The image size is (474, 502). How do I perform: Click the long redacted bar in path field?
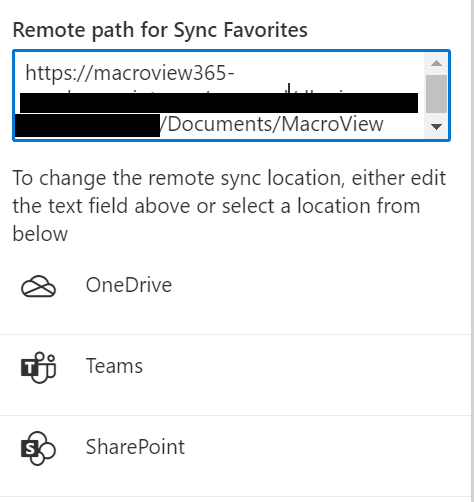[219, 103]
